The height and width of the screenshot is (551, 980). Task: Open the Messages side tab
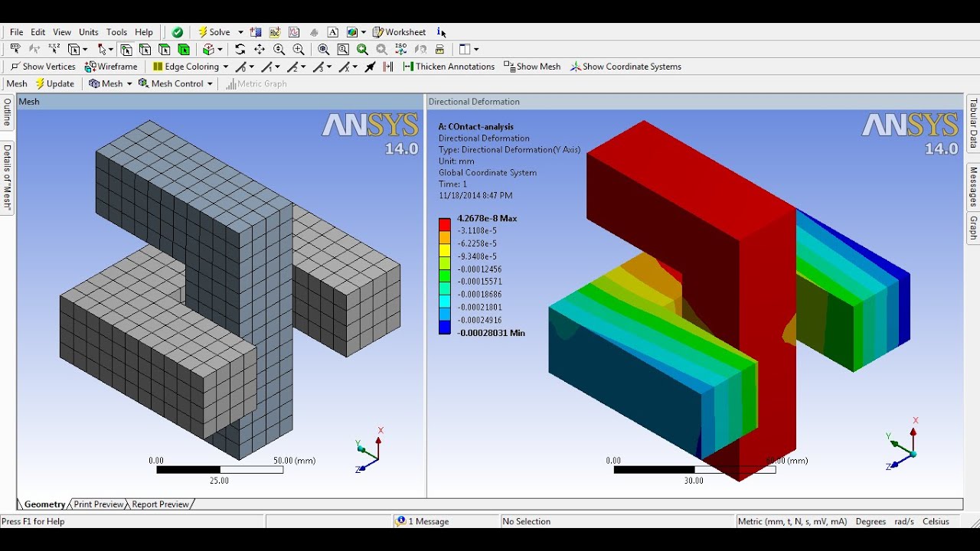(973, 188)
